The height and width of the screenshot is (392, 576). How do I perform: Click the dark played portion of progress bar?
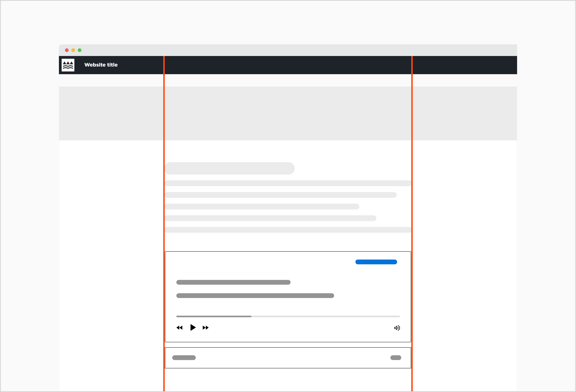[x=214, y=316]
